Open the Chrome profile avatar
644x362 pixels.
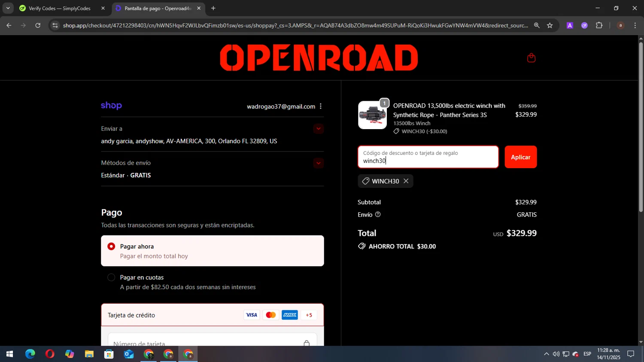[620, 25]
